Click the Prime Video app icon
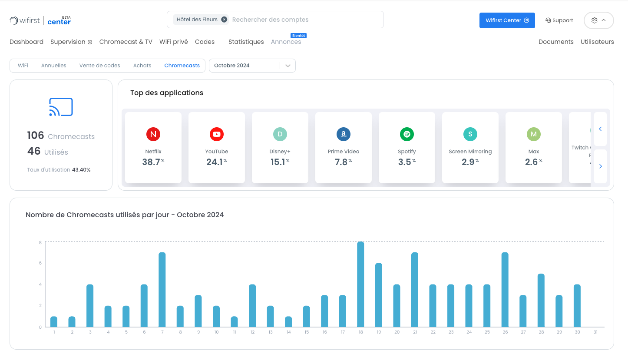 pyautogui.click(x=344, y=134)
